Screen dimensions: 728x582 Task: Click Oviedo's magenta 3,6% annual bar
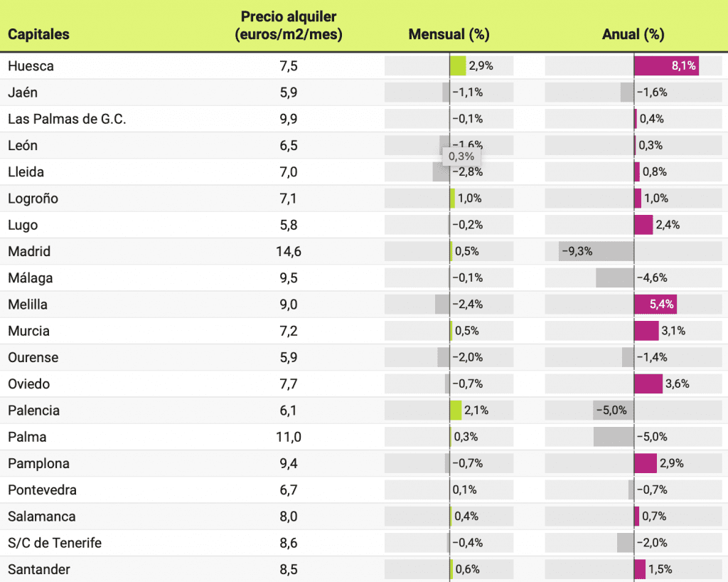(x=648, y=383)
